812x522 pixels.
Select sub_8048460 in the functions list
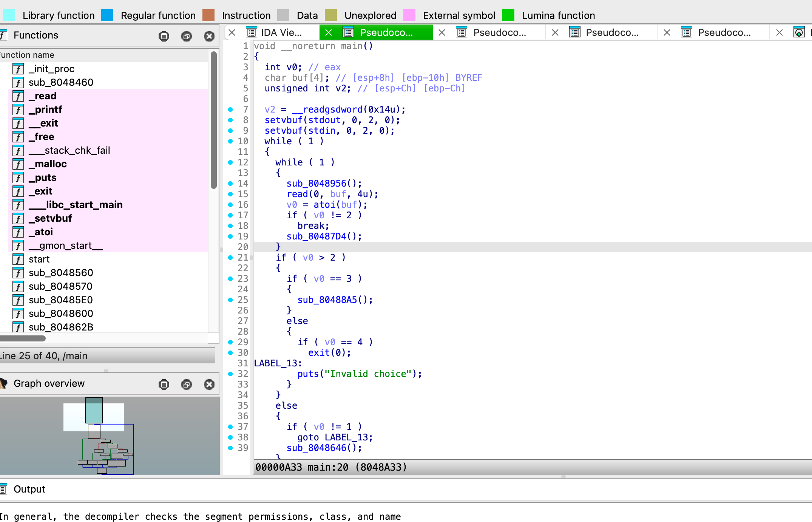pyautogui.click(x=61, y=82)
